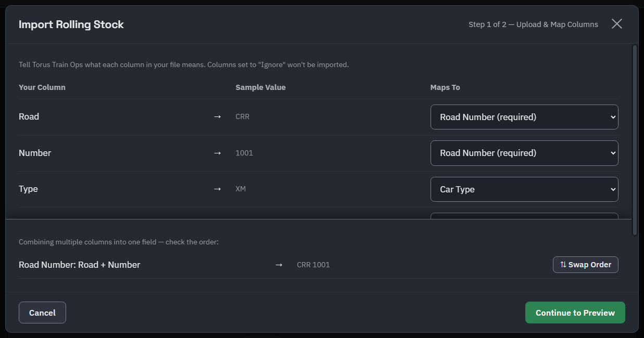Select the CRR sample value

pos(243,116)
